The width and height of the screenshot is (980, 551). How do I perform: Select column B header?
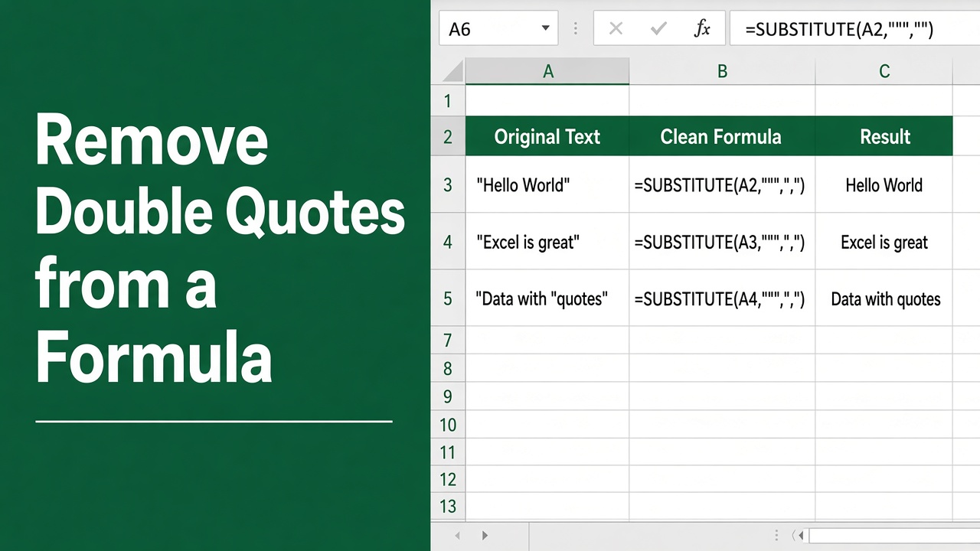722,72
